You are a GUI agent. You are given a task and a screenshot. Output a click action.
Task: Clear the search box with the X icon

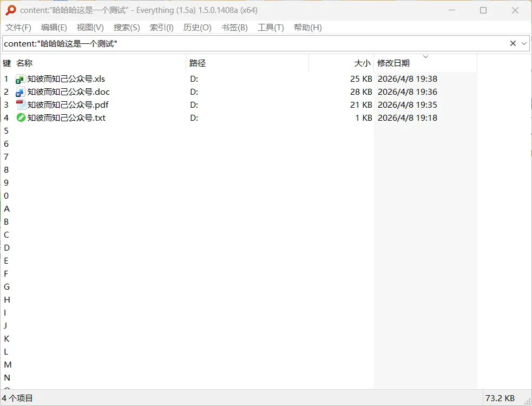(x=513, y=43)
